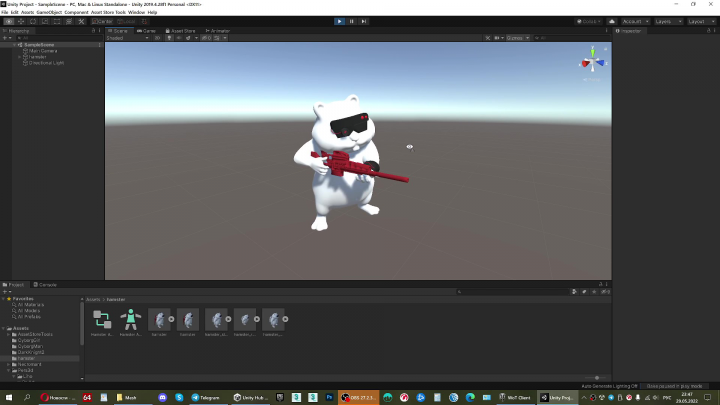Expand the Necromant folder
This screenshot has width=720, height=405.
point(8,365)
